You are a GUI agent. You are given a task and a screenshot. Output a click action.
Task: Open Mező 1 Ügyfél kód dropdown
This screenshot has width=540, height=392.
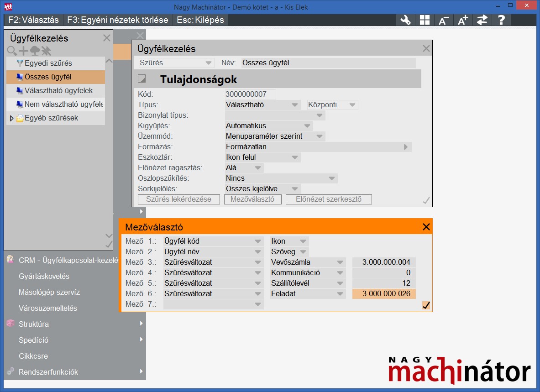(258, 241)
